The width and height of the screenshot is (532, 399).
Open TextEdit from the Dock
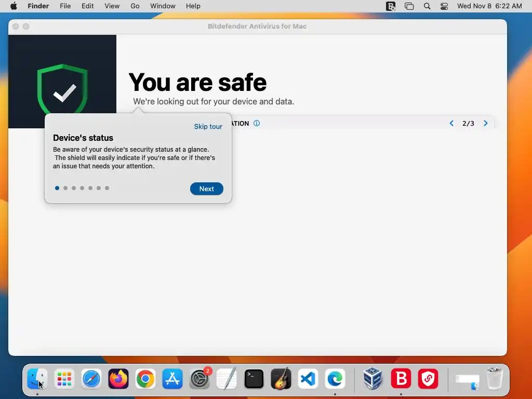tap(227, 379)
